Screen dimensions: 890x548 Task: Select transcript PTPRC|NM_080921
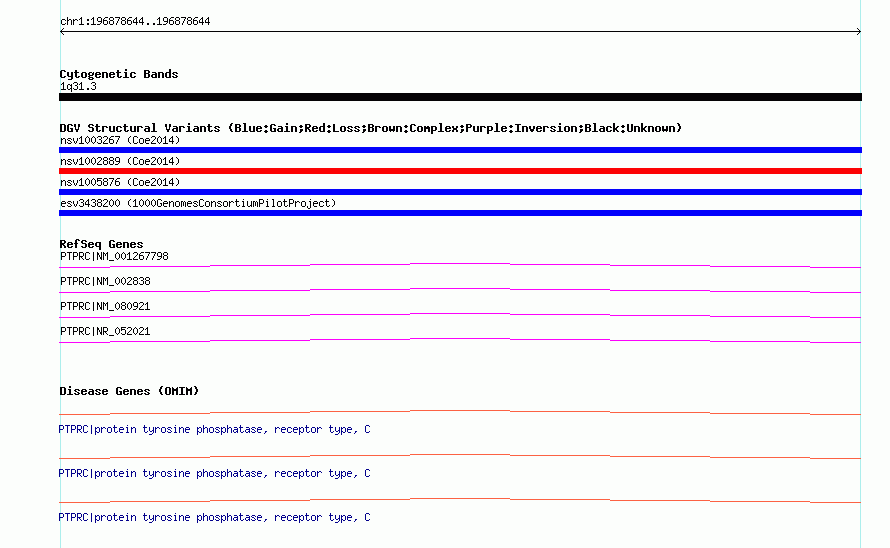[x=105, y=306]
